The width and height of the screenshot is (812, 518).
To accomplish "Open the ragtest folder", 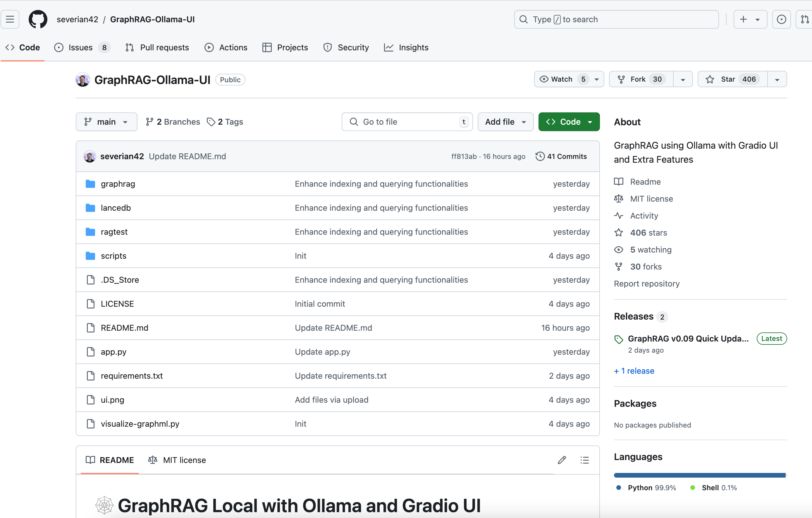I will (114, 232).
